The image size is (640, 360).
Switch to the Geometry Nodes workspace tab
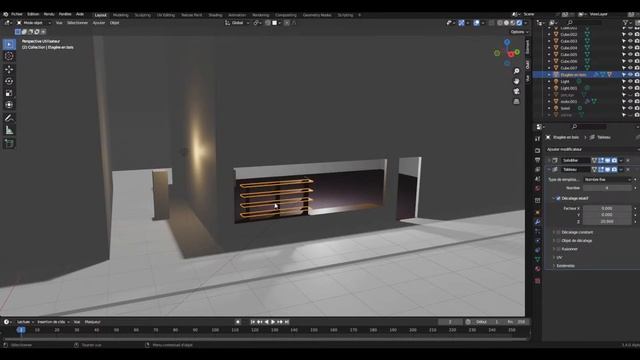tap(317, 15)
